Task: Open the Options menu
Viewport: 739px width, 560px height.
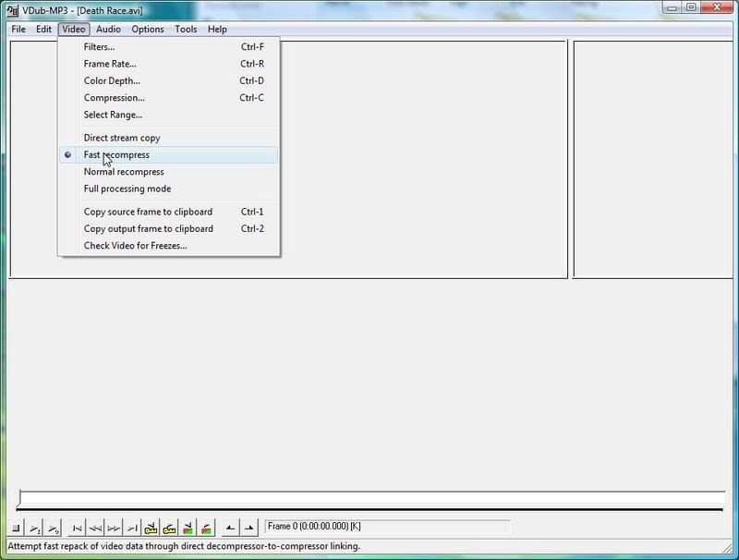Action: (148, 30)
